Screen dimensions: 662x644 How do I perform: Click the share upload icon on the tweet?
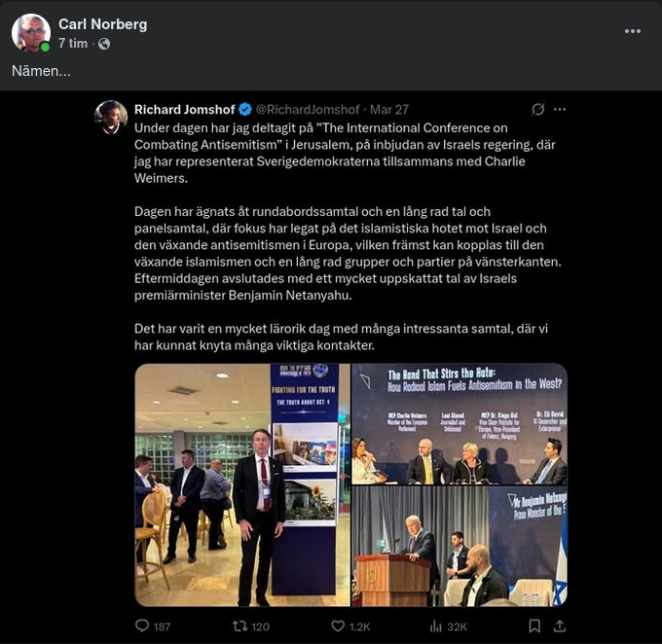(x=559, y=626)
